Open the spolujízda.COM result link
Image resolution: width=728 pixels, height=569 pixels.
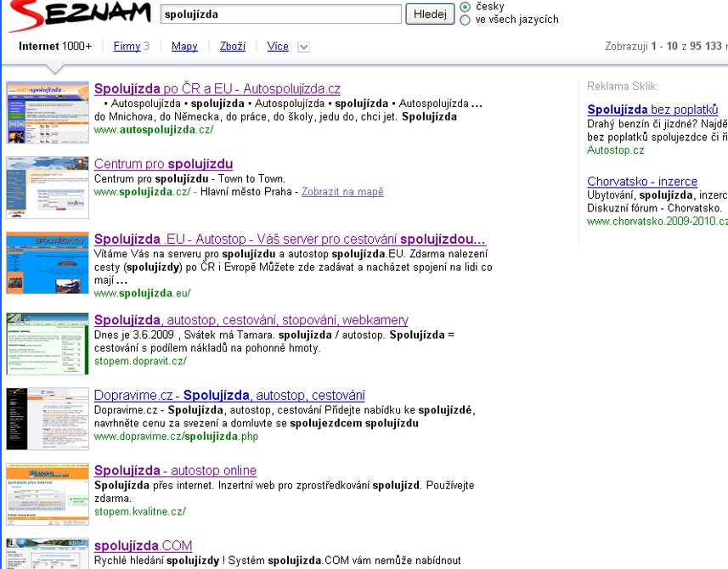143,545
